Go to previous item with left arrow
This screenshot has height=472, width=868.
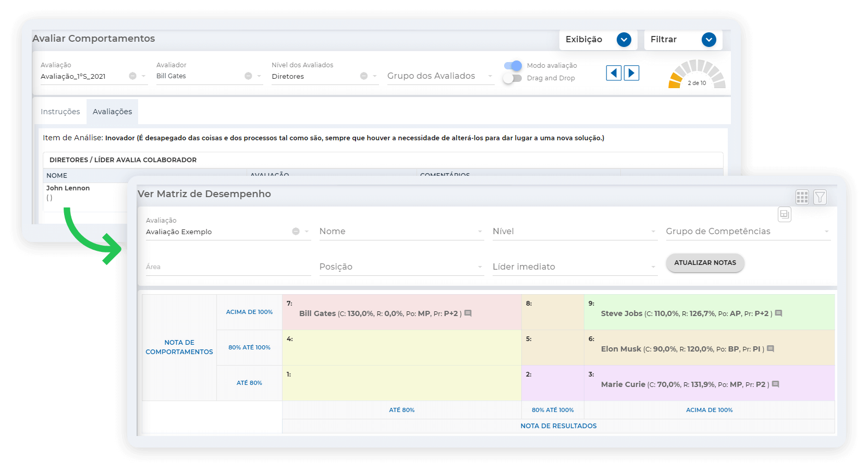(x=614, y=73)
